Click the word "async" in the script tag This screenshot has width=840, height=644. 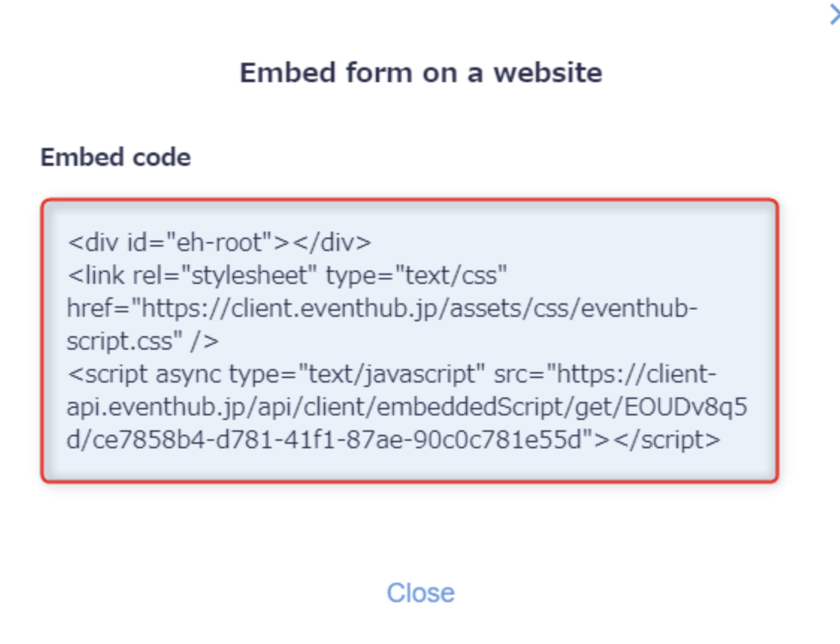click(x=188, y=374)
